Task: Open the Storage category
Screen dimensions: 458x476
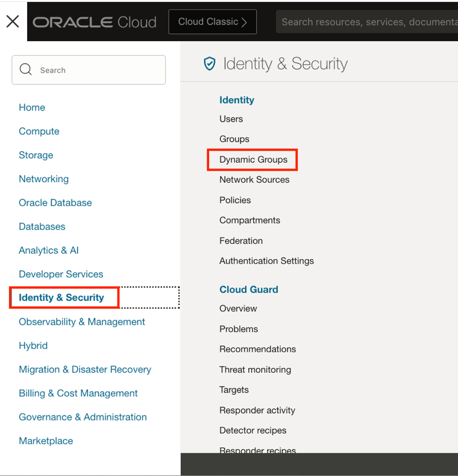Action: coord(36,155)
